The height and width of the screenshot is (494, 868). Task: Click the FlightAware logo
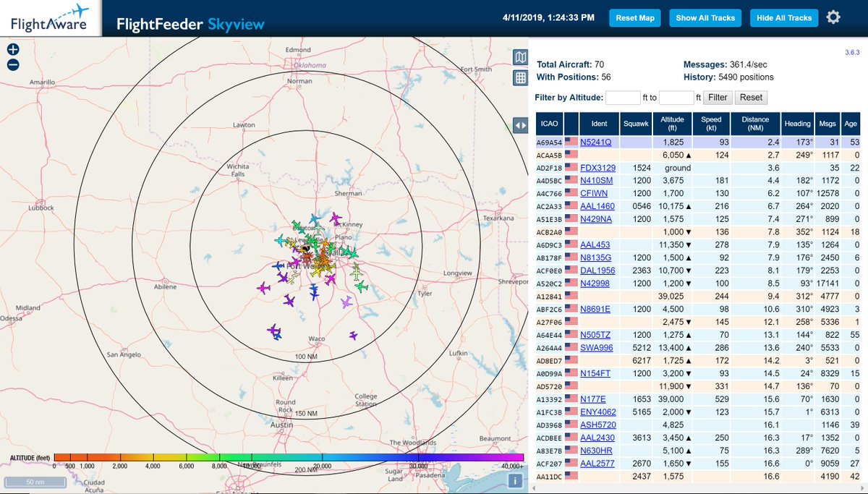click(x=49, y=19)
